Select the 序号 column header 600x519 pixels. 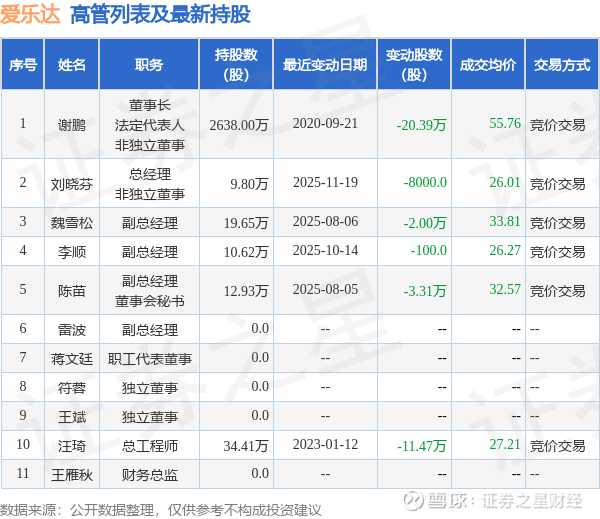click(x=23, y=64)
